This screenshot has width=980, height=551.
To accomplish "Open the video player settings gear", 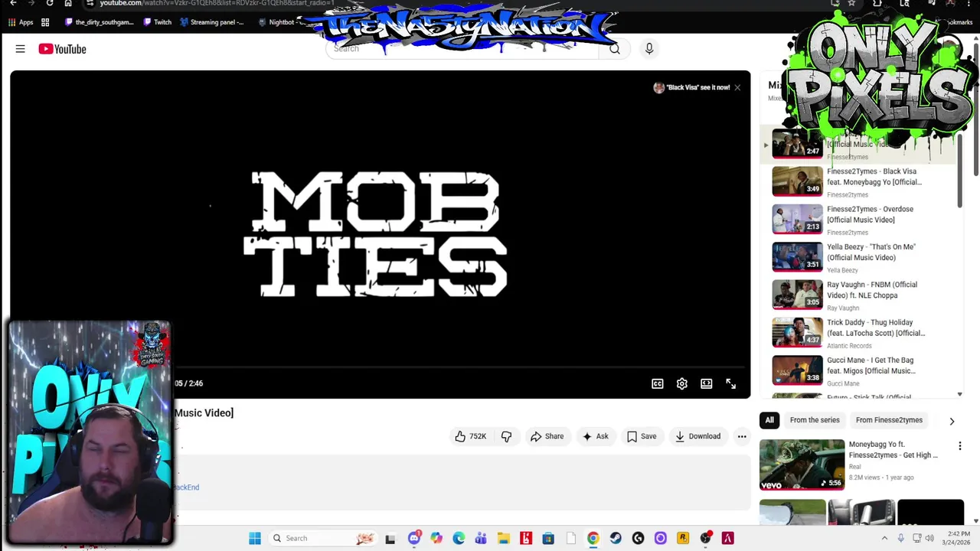I will (x=681, y=383).
